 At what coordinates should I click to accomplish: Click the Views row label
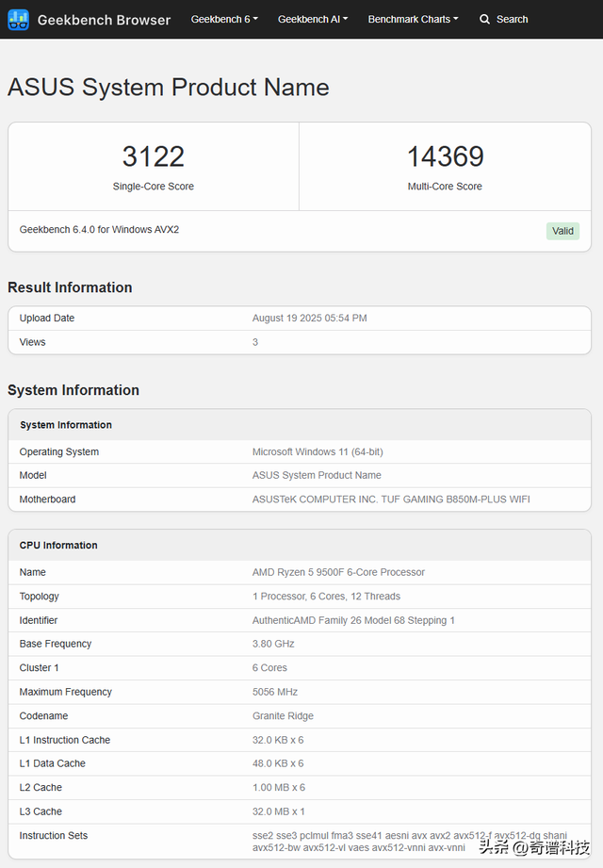[x=33, y=342]
